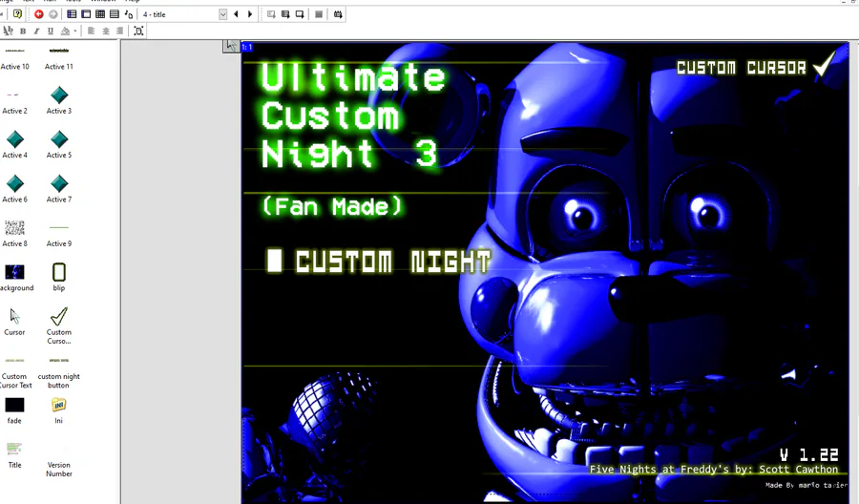Center align text
This screenshot has width=859, height=504.
(106, 31)
